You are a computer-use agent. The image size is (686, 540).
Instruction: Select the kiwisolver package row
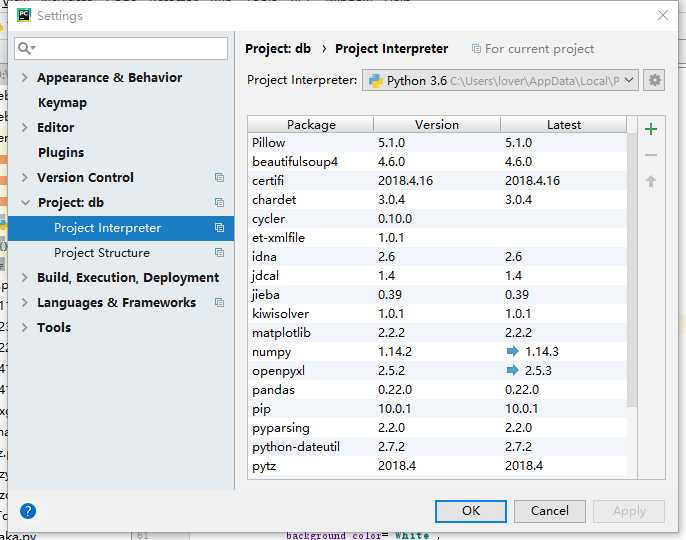click(x=437, y=313)
